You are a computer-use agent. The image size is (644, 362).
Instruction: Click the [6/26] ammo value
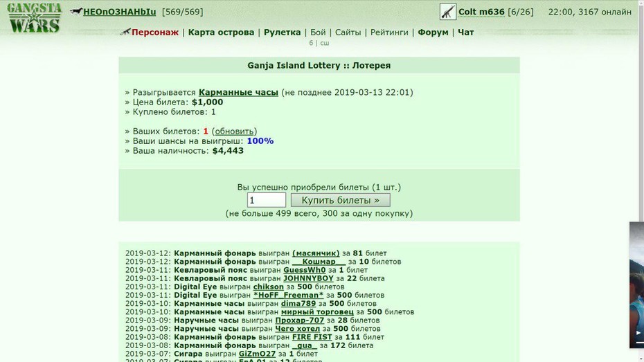(x=521, y=12)
